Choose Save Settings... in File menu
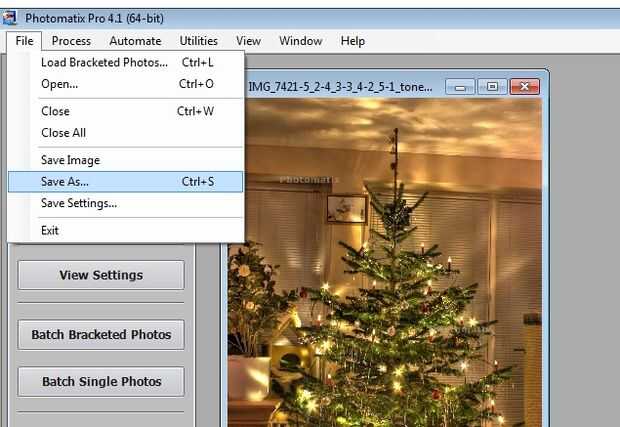Screen dimensions: 620x427 pyautogui.click(x=126, y=203)
